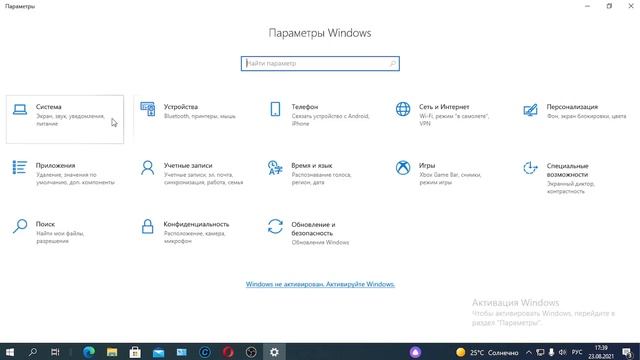
Task: Open the Windows Start menu
Action: click(10, 352)
